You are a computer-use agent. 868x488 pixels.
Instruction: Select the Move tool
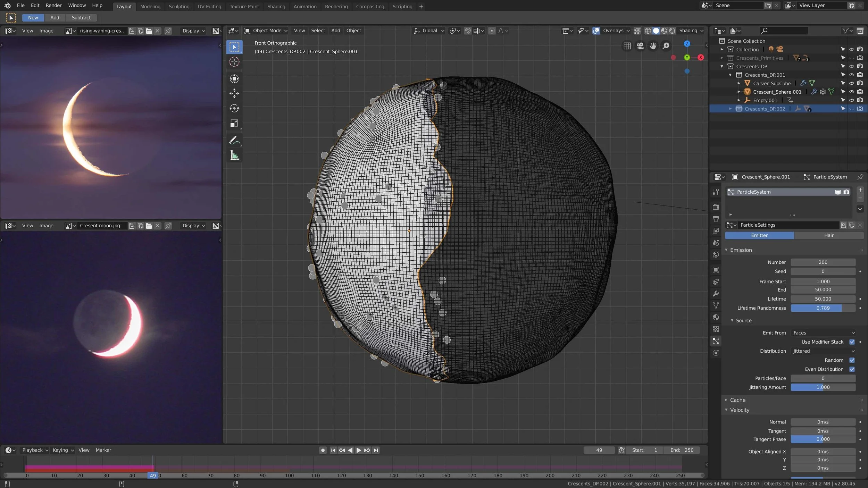tap(234, 93)
